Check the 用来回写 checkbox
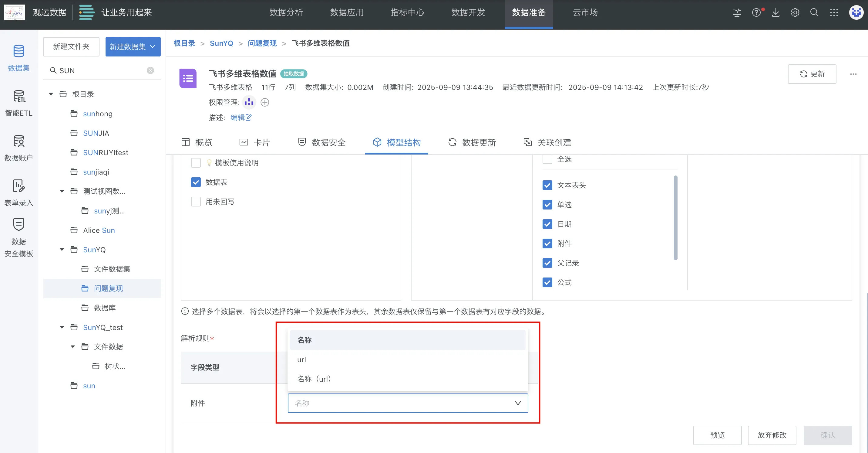Image resolution: width=868 pixels, height=453 pixels. coord(196,202)
